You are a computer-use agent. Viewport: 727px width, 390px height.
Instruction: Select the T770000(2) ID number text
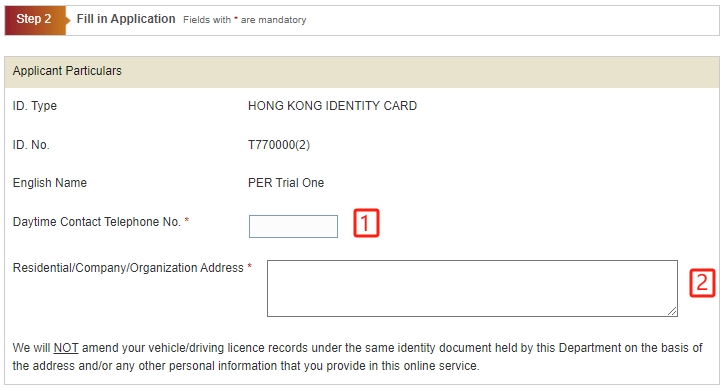[279, 145]
